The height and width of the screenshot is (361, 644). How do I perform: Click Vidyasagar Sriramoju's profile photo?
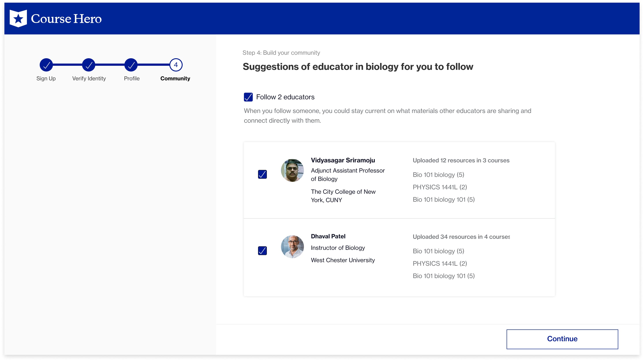(292, 170)
